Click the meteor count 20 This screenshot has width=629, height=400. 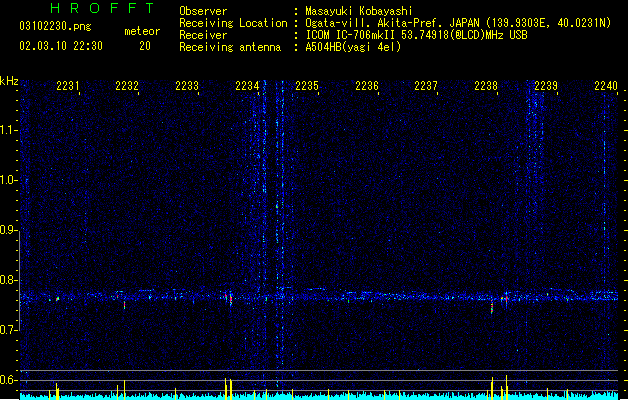[x=145, y=46]
